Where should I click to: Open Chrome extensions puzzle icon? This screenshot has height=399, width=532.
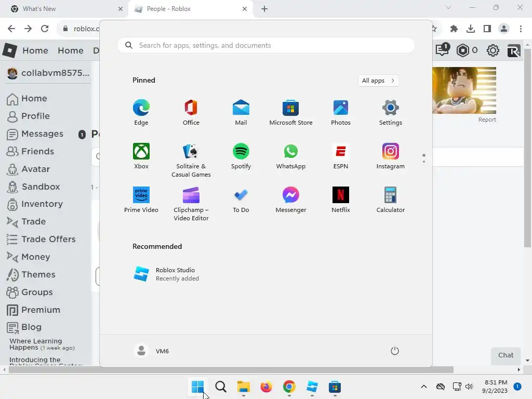pyautogui.click(x=454, y=29)
